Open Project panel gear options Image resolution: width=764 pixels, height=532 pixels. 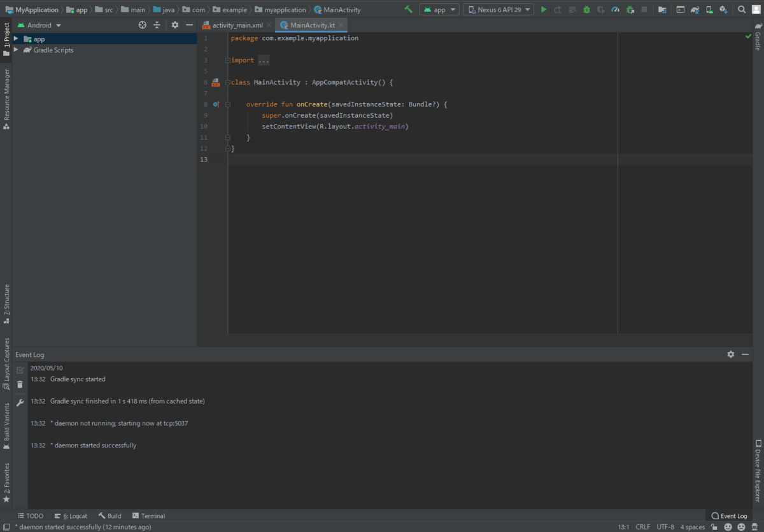[175, 25]
